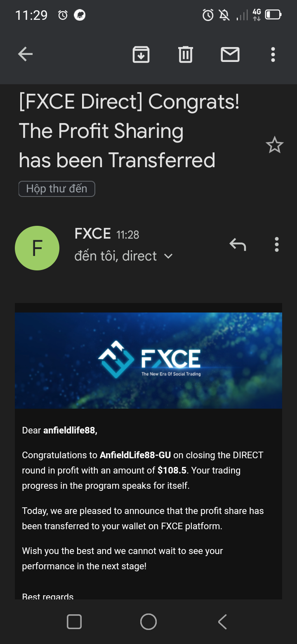Open the top bar overflow menu
The image size is (297, 644).
(x=273, y=54)
